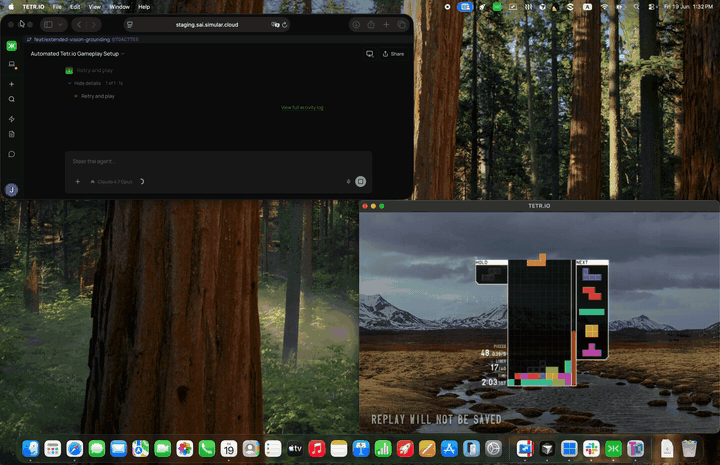Show the Safari tab overview

(402, 25)
